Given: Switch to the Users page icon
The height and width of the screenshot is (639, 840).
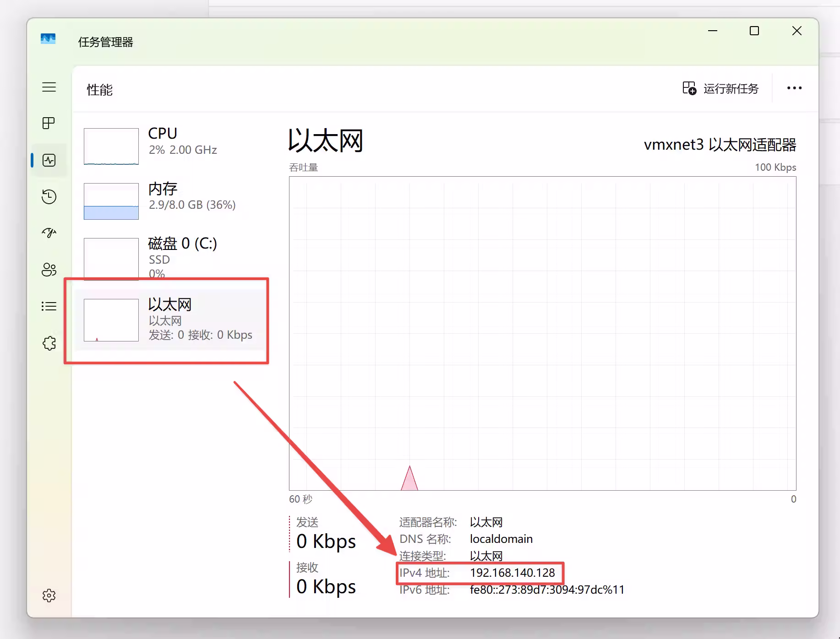Looking at the screenshot, I should pyautogui.click(x=49, y=270).
